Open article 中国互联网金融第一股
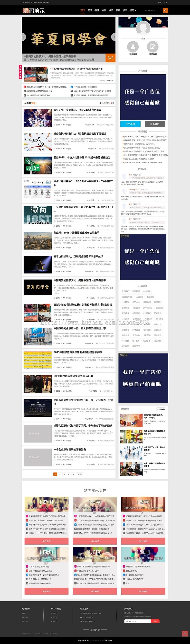 click(x=80, y=328)
